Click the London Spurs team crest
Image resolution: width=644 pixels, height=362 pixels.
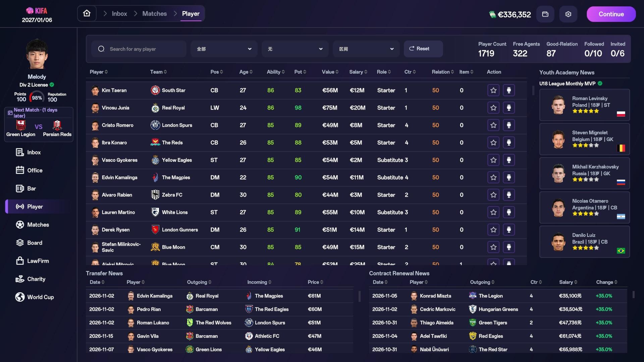[155, 125]
